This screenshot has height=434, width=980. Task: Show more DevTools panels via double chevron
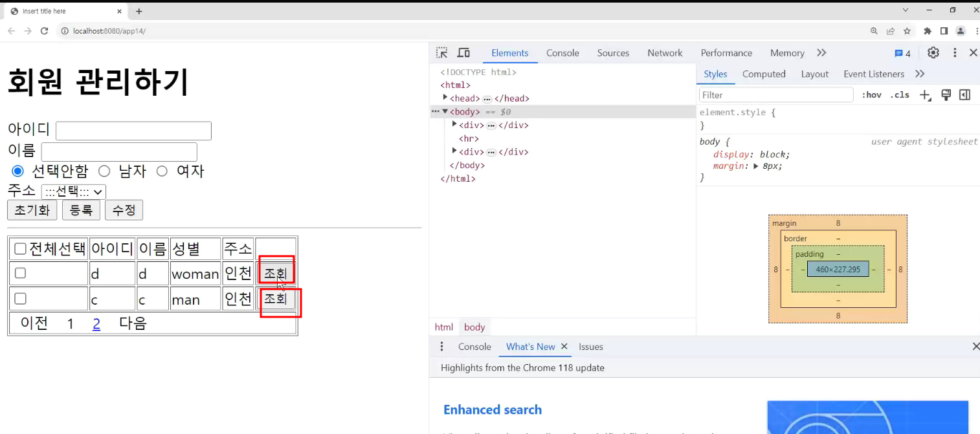point(821,53)
